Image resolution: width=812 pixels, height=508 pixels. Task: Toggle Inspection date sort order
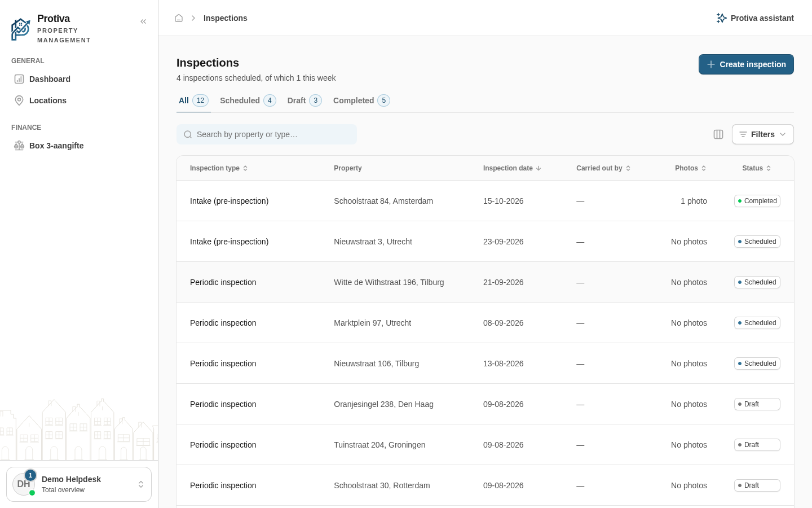pos(512,168)
